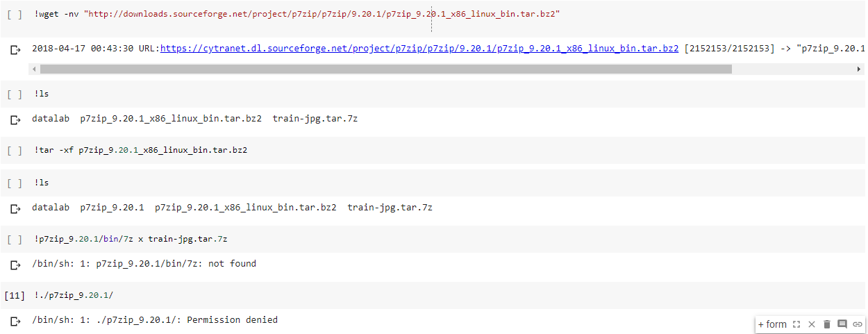The height and width of the screenshot is (334, 868).
Task: Open the cytranet sourceforge download link
Action: [x=419, y=49]
